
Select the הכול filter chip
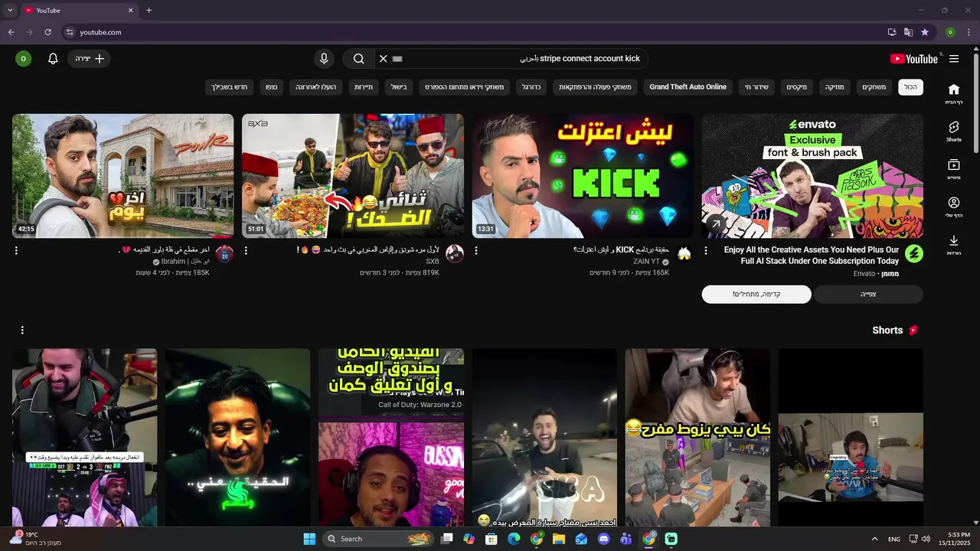pyautogui.click(x=910, y=87)
